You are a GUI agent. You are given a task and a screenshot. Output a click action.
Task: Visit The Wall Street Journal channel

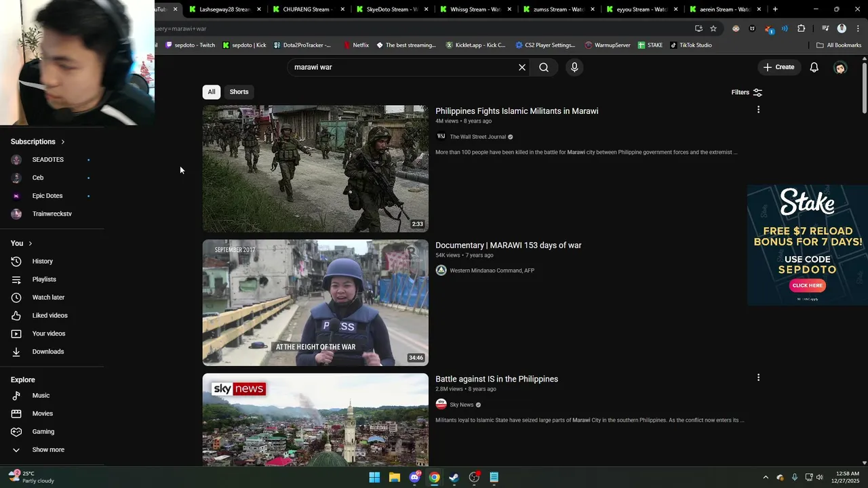pos(477,137)
